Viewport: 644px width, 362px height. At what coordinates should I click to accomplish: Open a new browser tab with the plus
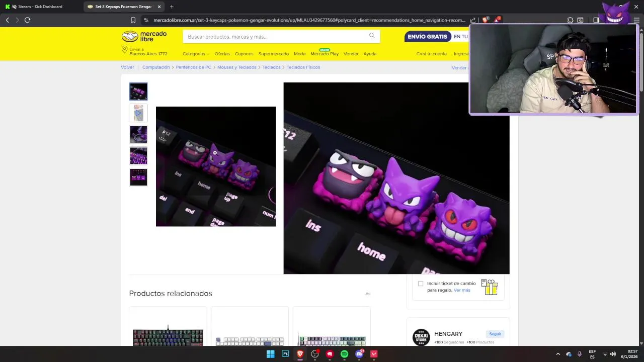click(172, 7)
